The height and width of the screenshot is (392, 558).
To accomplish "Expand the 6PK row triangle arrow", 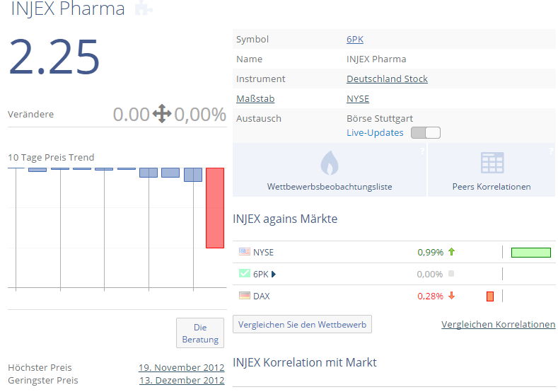I will [x=274, y=274].
